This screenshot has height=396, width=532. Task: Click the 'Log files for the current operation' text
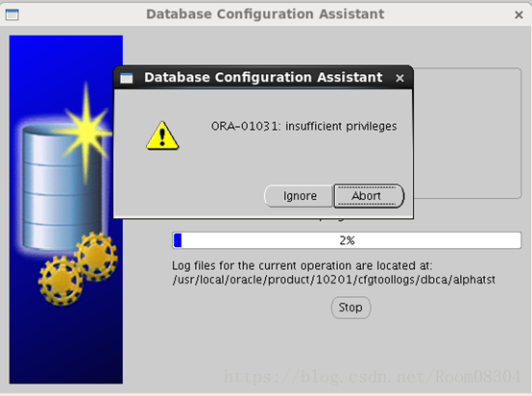pos(302,265)
